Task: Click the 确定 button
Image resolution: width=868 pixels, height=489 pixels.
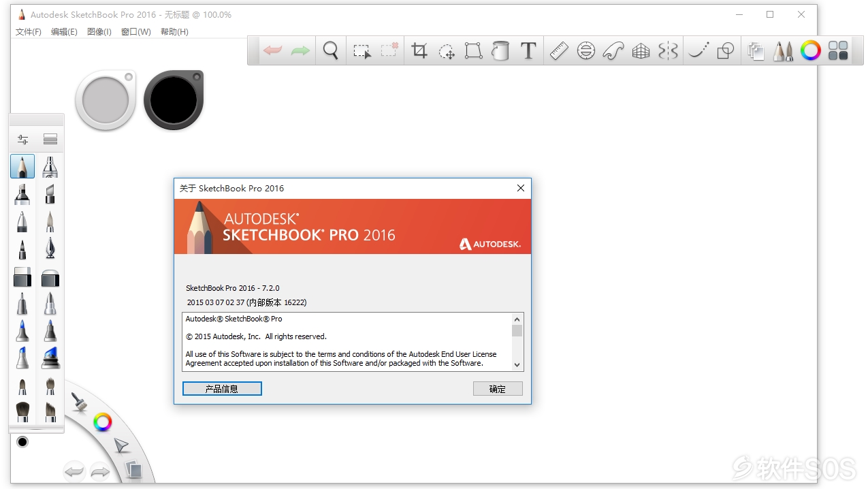Action: tap(498, 389)
